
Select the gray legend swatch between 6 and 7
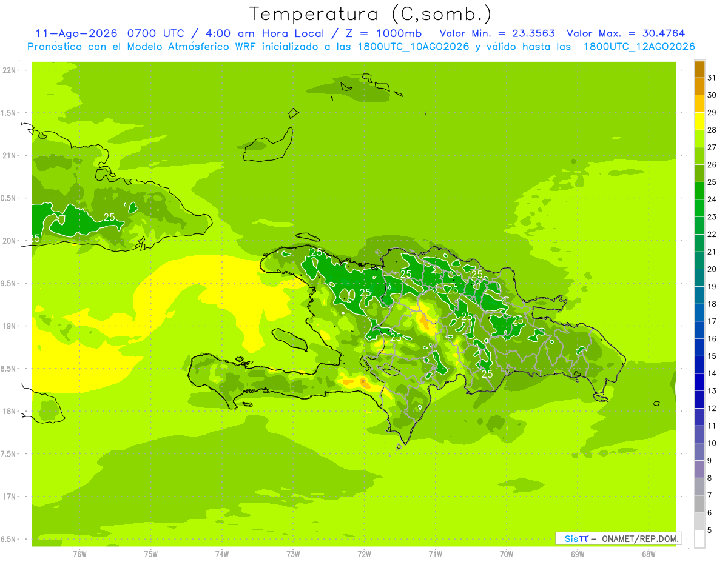[x=699, y=504]
